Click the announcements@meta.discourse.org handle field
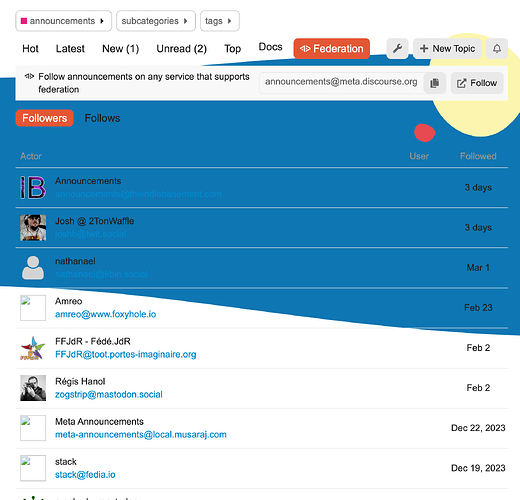Image resolution: width=520 pixels, height=500 pixels. 341,82
